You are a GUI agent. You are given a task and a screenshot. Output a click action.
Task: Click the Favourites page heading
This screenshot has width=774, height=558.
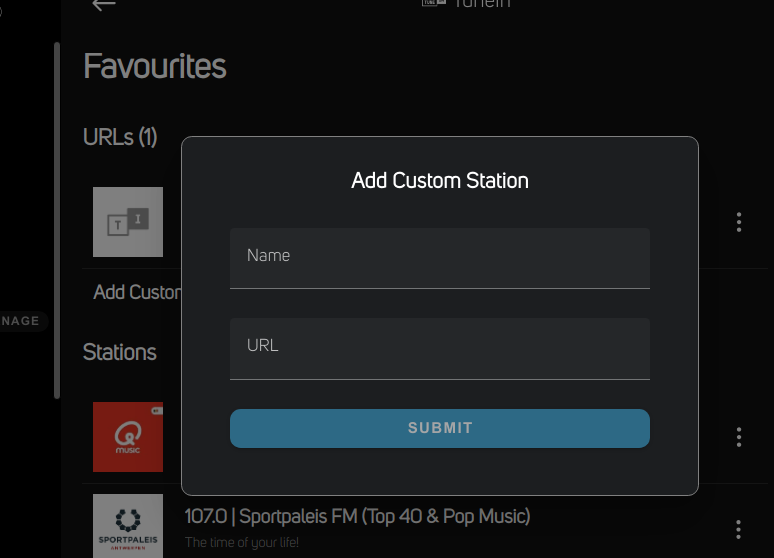click(x=155, y=67)
